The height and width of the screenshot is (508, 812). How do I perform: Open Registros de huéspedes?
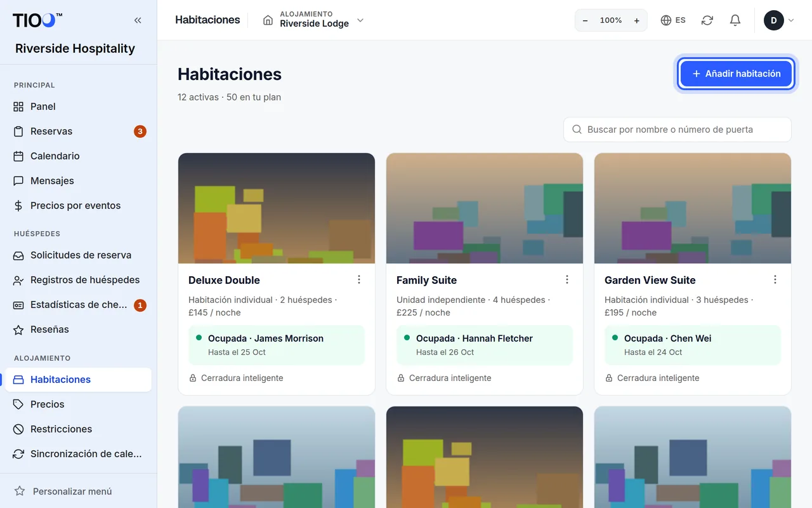coord(78,280)
